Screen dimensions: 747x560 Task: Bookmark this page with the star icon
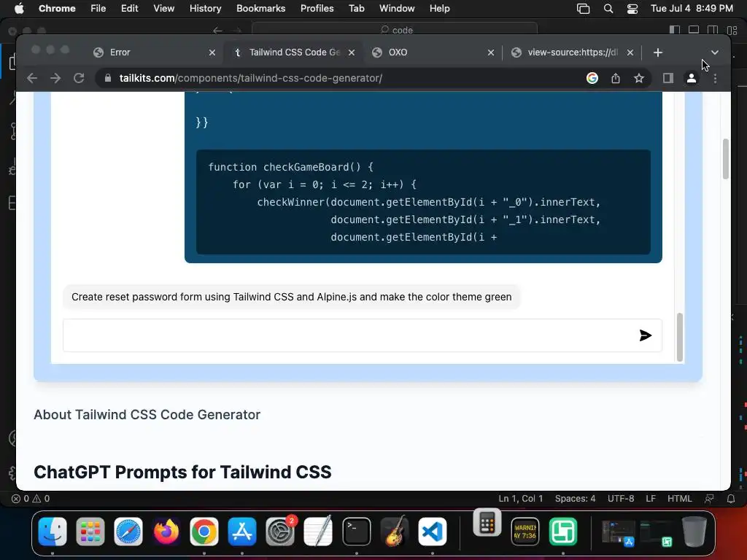[x=639, y=78]
